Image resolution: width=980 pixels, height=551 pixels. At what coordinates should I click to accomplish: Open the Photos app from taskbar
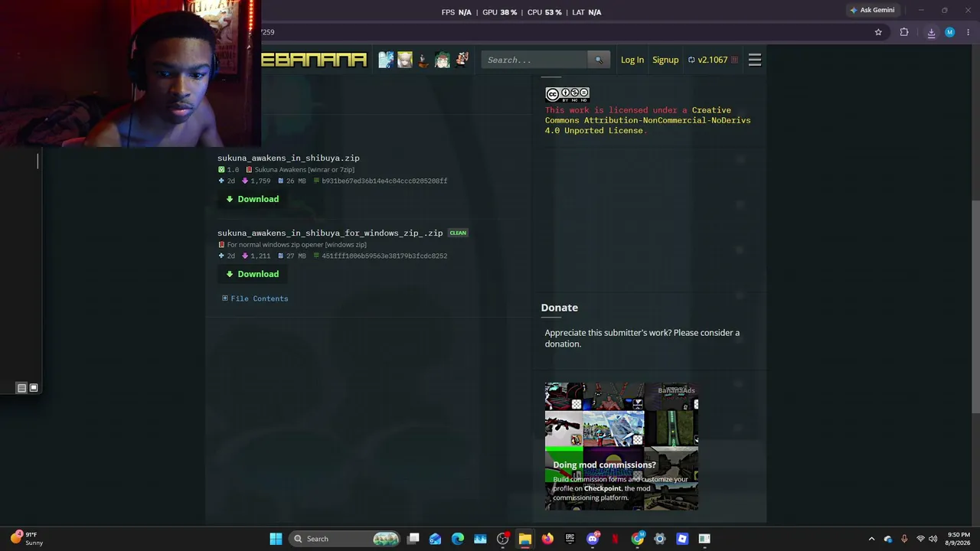tap(480, 539)
